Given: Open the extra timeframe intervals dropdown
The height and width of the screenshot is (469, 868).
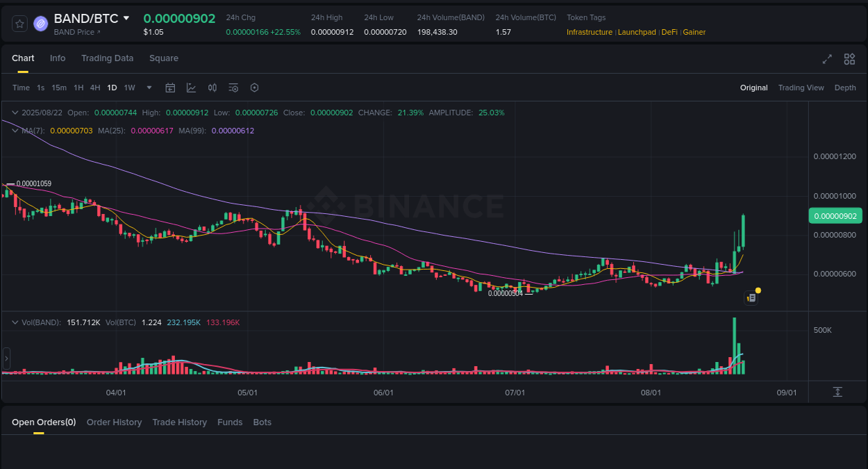Looking at the screenshot, I should coord(149,88).
